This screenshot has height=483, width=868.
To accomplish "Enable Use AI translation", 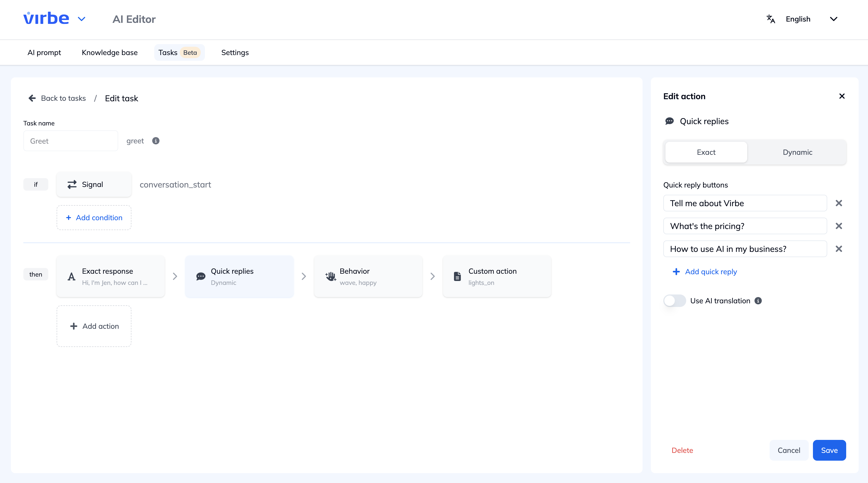I will 674,300.
